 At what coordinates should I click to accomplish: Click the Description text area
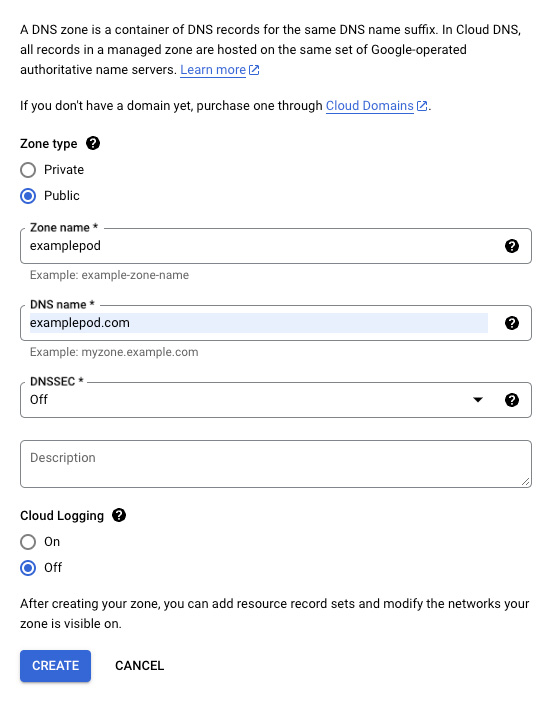(276, 464)
